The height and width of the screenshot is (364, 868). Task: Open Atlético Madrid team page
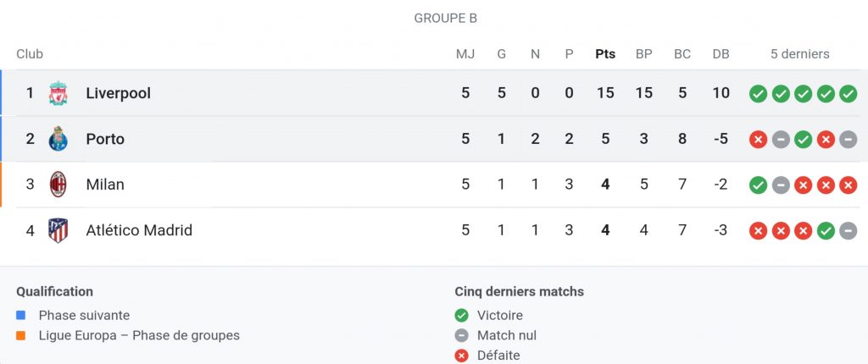139,230
